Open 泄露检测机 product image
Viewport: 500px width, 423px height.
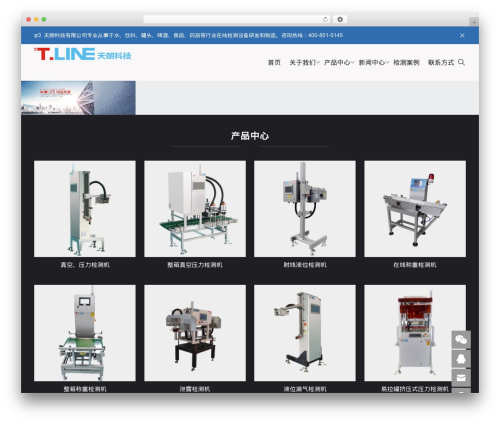click(x=195, y=333)
